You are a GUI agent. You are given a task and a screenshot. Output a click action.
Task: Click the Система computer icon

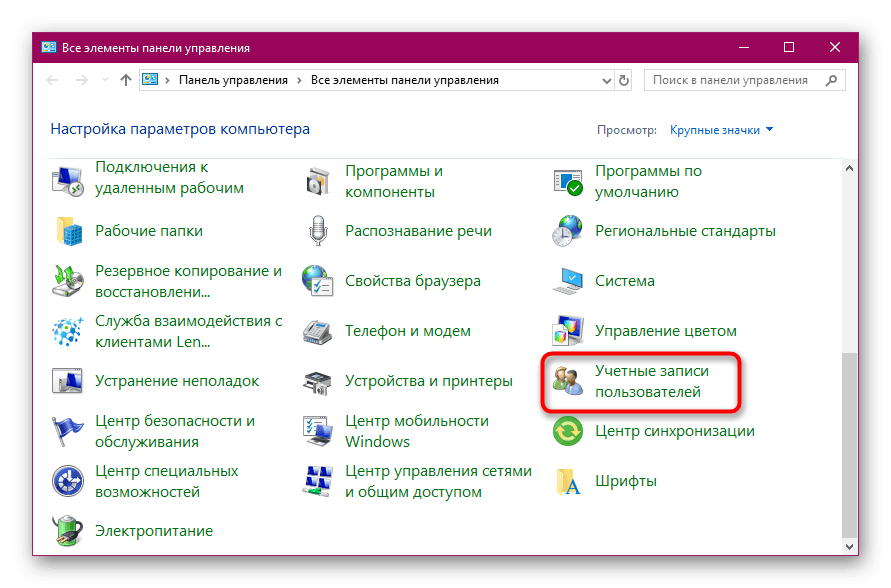(x=568, y=281)
